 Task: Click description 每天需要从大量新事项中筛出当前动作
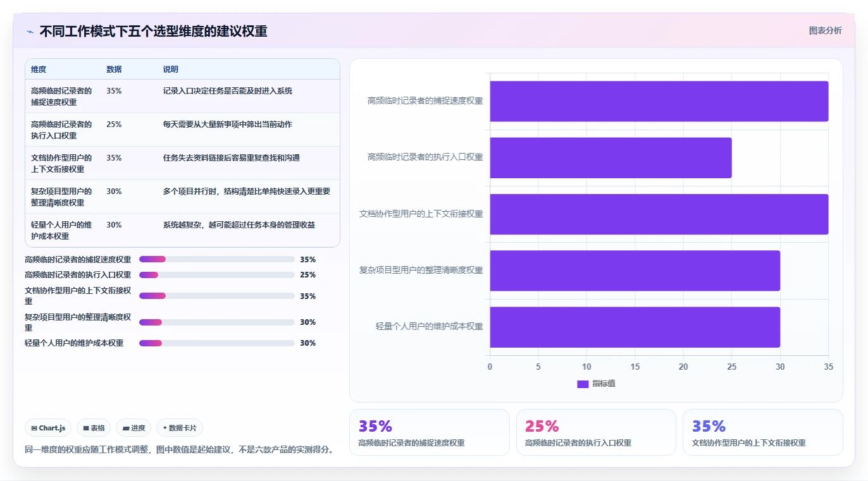[x=228, y=125]
